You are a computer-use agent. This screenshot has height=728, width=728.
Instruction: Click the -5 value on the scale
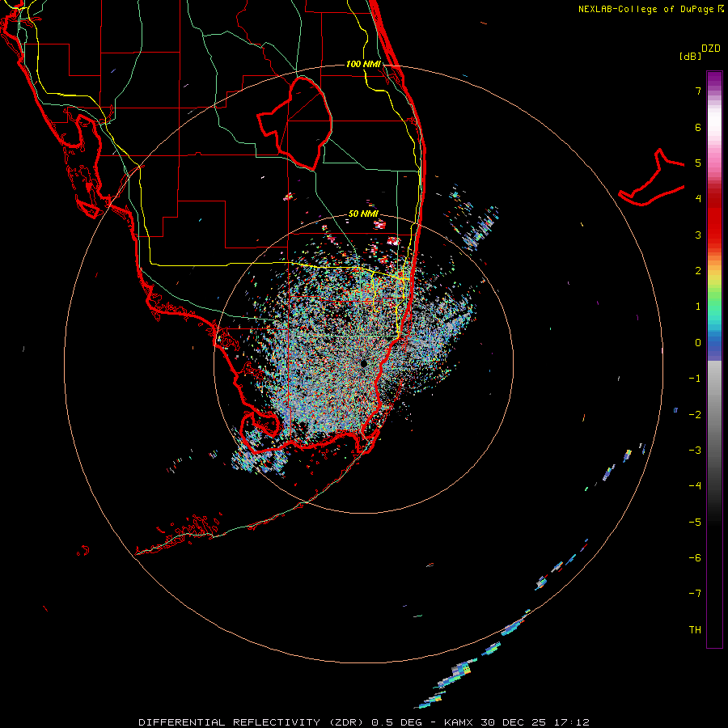click(x=695, y=523)
